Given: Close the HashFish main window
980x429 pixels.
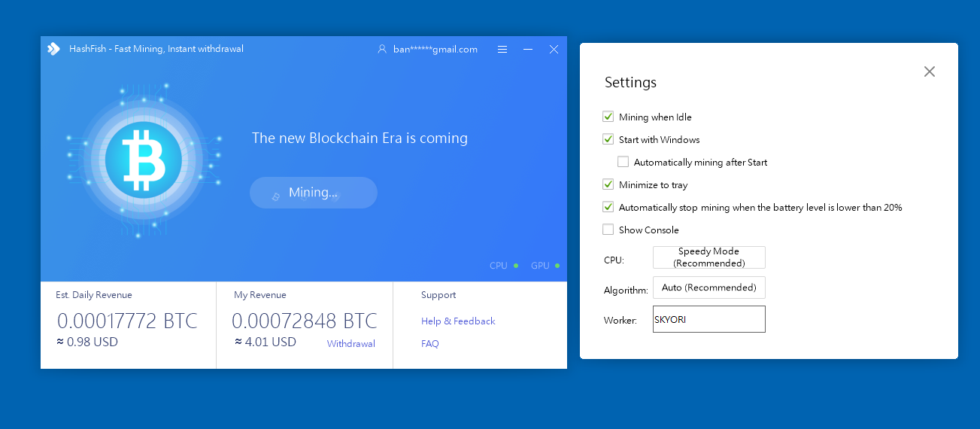Looking at the screenshot, I should click(554, 49).
